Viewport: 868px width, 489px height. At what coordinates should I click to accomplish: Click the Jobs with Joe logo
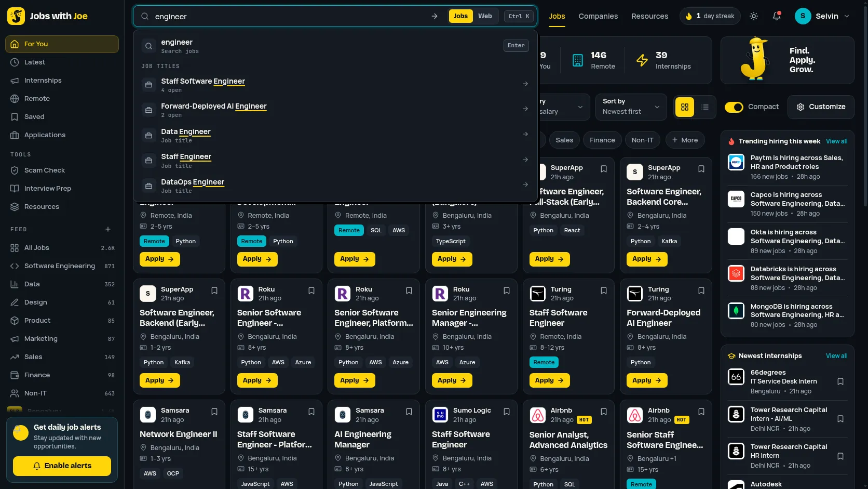(48, 16)
